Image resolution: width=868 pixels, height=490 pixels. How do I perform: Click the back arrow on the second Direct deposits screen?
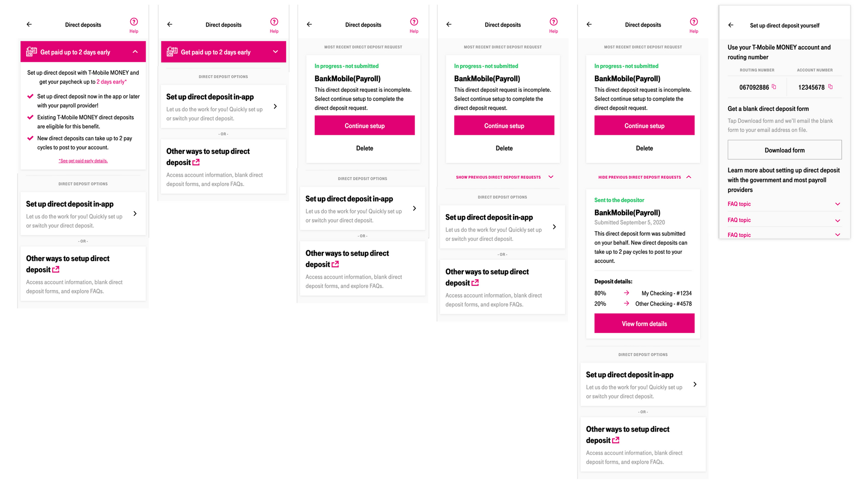(170, 24)
